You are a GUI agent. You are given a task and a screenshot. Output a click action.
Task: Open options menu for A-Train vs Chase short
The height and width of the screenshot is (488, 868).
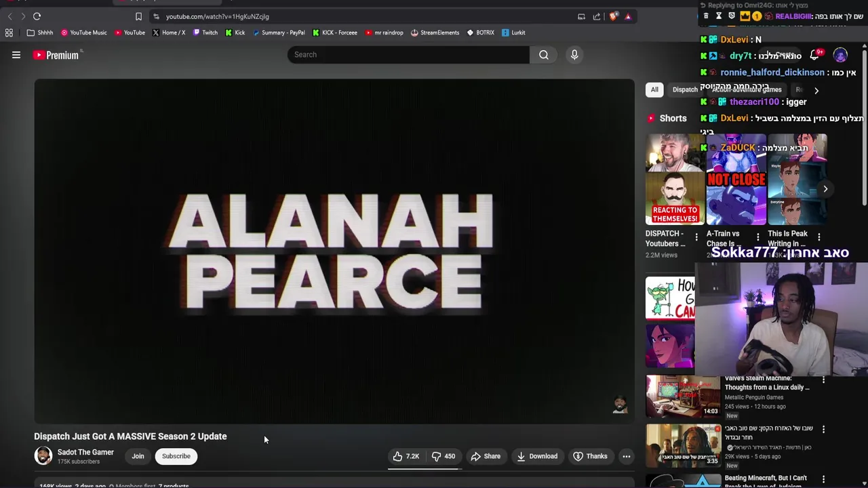pos(758,237)
